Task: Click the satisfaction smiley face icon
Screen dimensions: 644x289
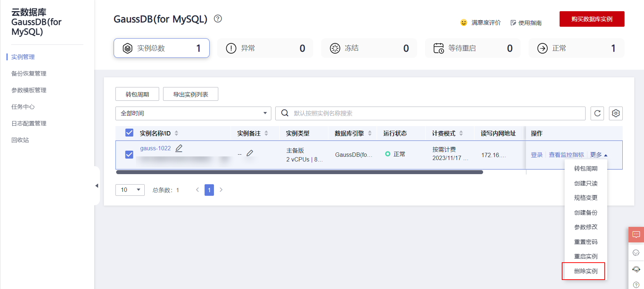Action: [464, 23]
